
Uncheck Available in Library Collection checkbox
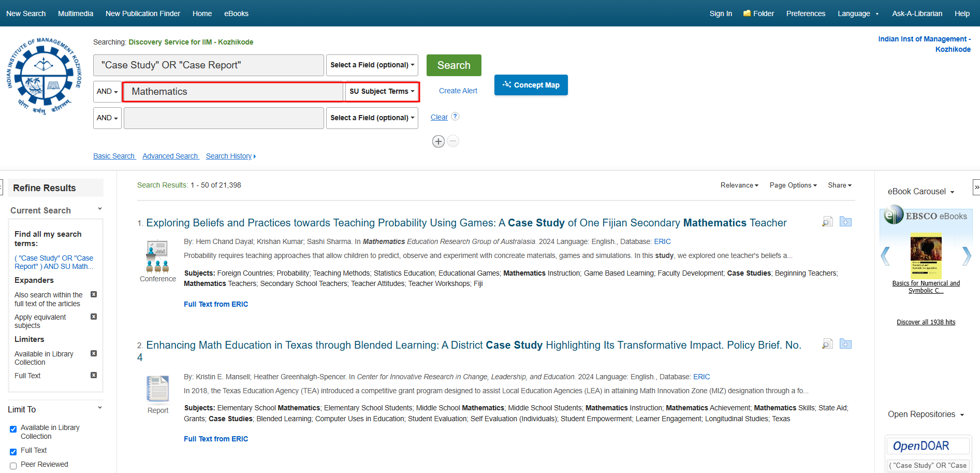(13, 429)
